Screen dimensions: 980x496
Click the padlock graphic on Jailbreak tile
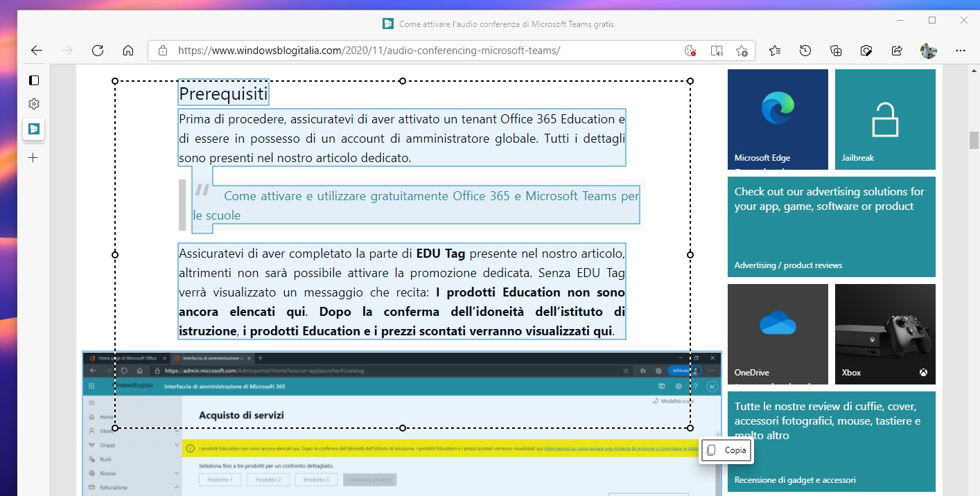click(x=885, y=119)
